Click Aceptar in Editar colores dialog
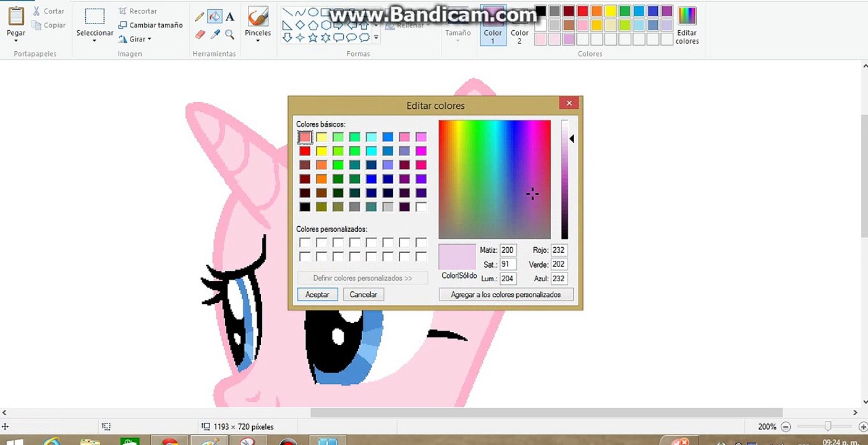This screenshot has width=868, height=445. (317, 295)
